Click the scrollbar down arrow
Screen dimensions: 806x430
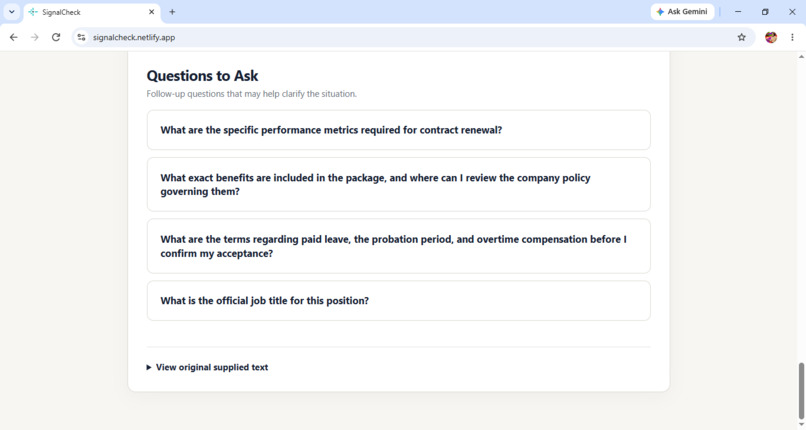(x=801, y=425)
